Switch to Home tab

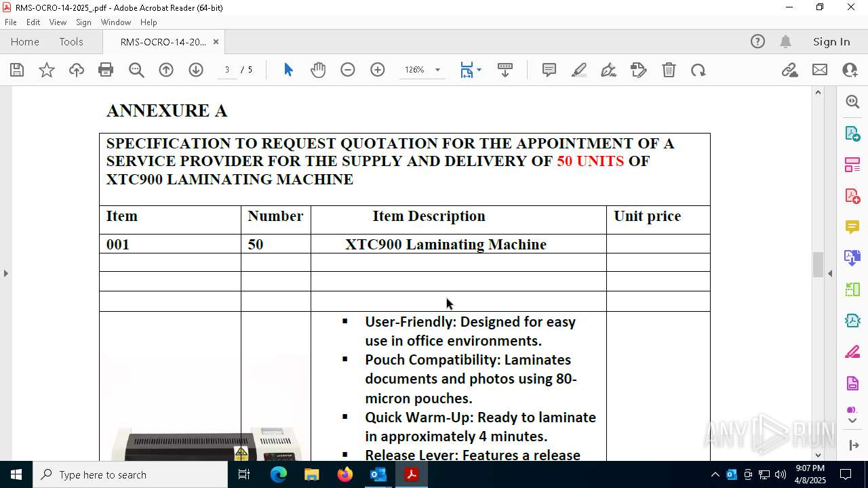[x=25, y=42]
